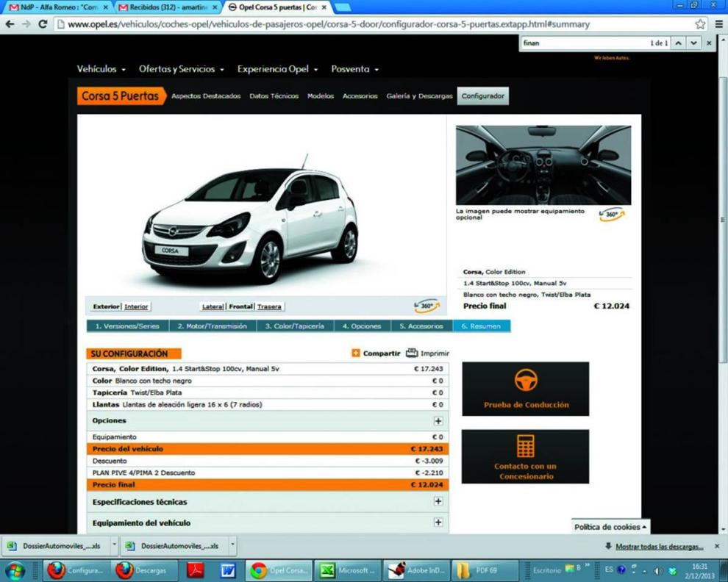Select the 6. Resumen step

(x=482, y=326)
